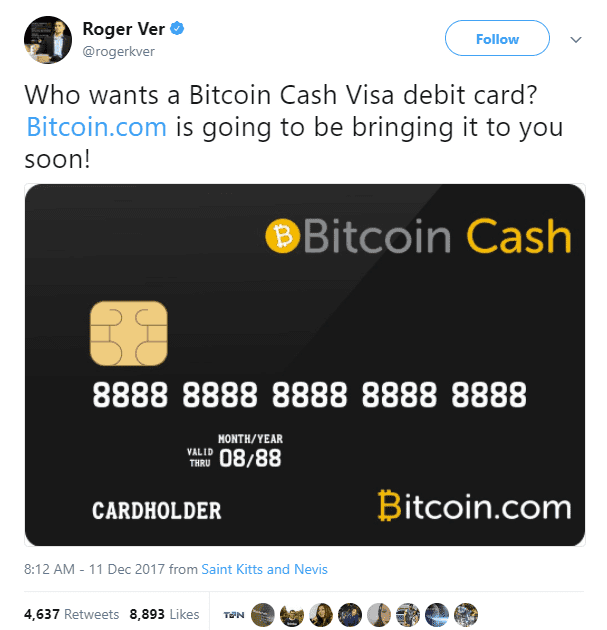Open the Bitcoin.com link in tweet

click(96, 127)
